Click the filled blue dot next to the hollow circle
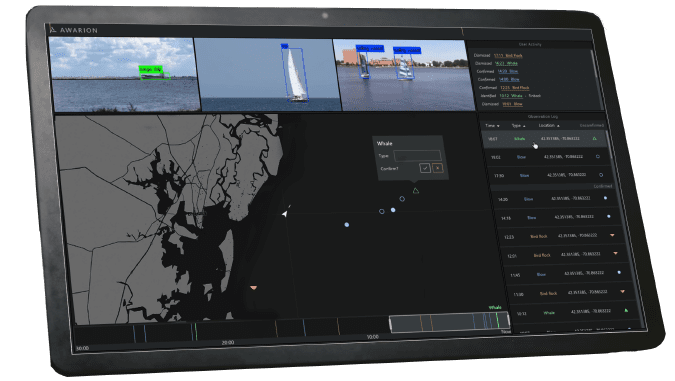The image size is (675, 381). [393, 210]
